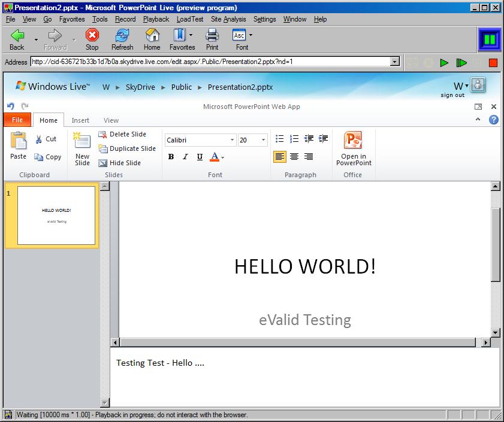Switch to the Insert ribbon tab
The height and width of the screenshot is (422, 504).
pyautogui.click(x=80, y=120)
